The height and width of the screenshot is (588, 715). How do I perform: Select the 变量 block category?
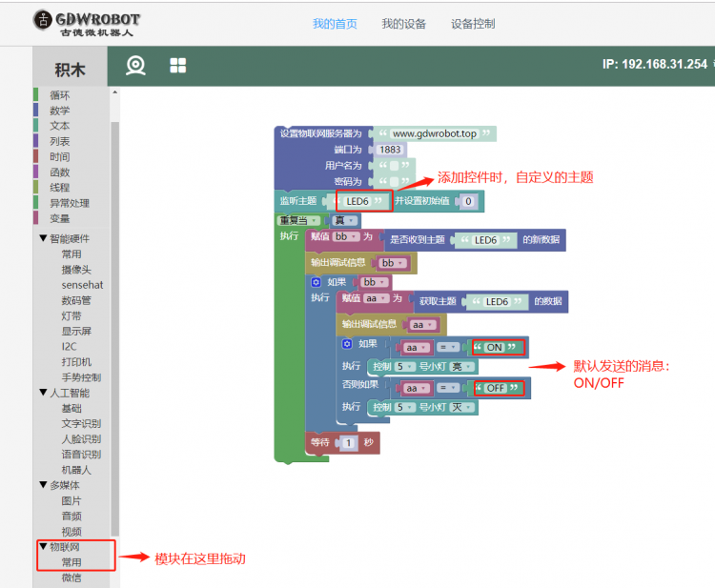point(60,219)
